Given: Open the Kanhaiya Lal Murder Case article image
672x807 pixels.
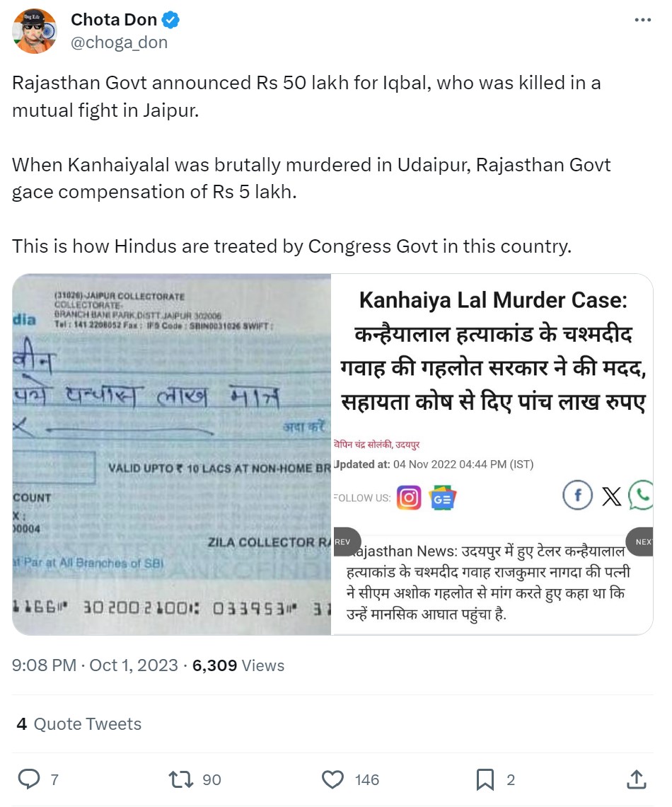Looking at the screenshot, I should tap(492, 454).
